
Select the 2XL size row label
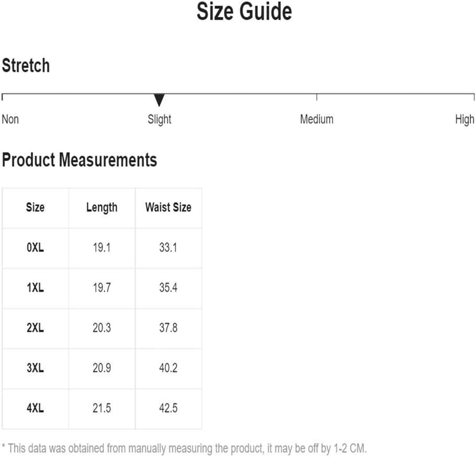coord(35,328)
